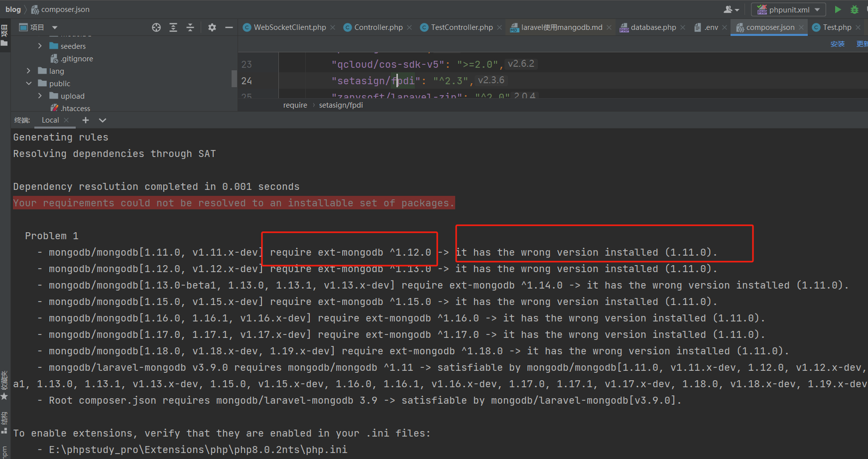868x459 pixels.
Task: Open the 结构 structure sidebar tab
Action: click(4, 423)
